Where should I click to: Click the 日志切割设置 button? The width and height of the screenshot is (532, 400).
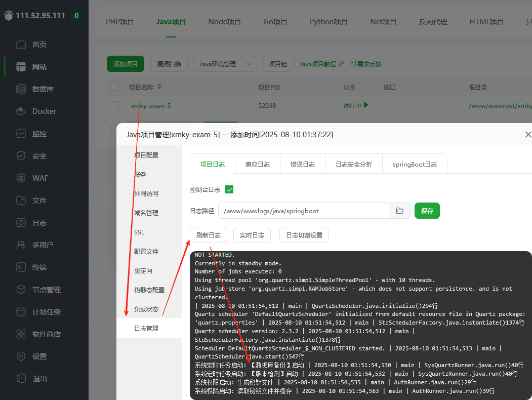304,235
